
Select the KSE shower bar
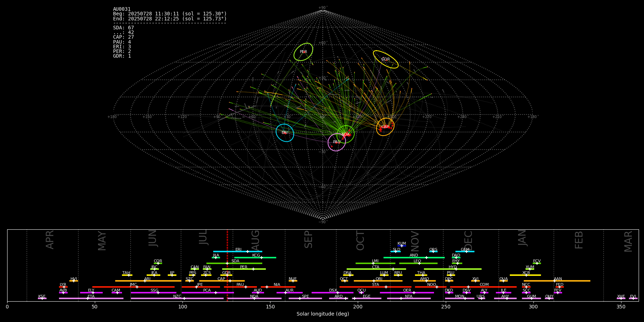click(x=42, y=298)
